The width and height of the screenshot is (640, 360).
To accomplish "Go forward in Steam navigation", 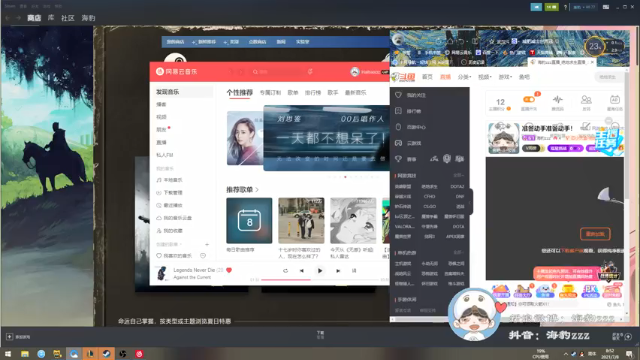I will [18, 18].
